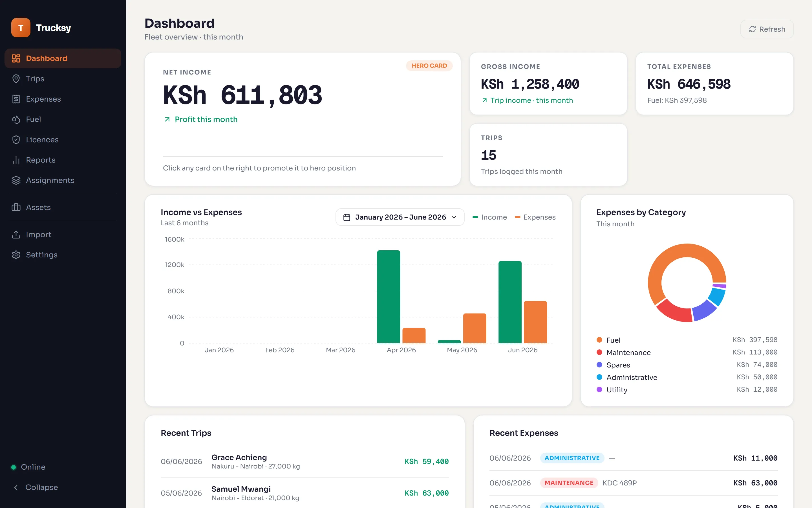Click the Profit this month text

click(206, 120)
